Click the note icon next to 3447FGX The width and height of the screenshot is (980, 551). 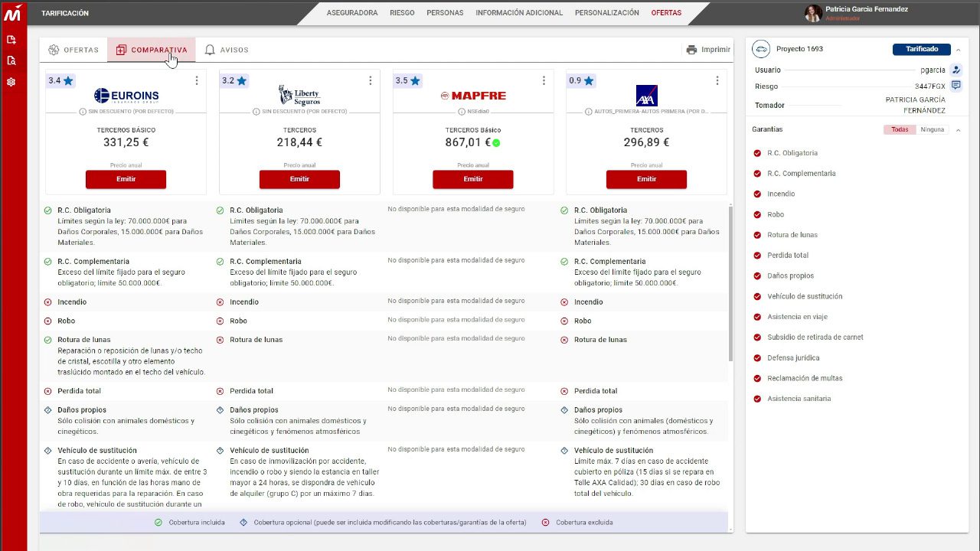[956, 86]
